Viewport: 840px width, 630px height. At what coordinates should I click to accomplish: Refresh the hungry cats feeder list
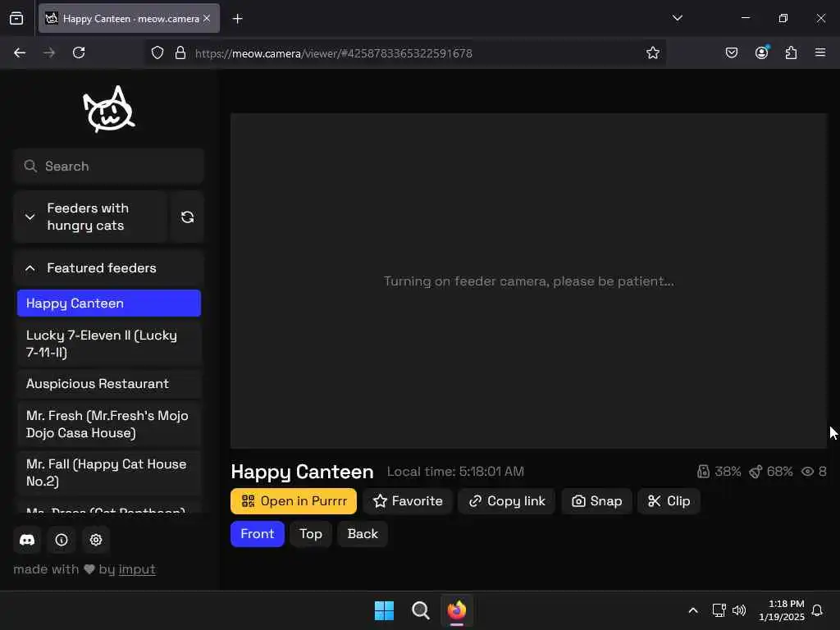click(187, 217)
